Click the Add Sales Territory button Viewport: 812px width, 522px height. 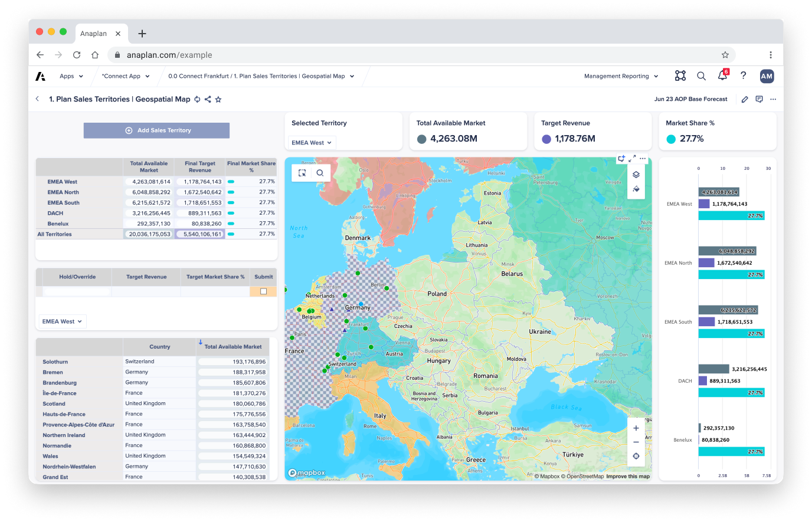[156, 130]
